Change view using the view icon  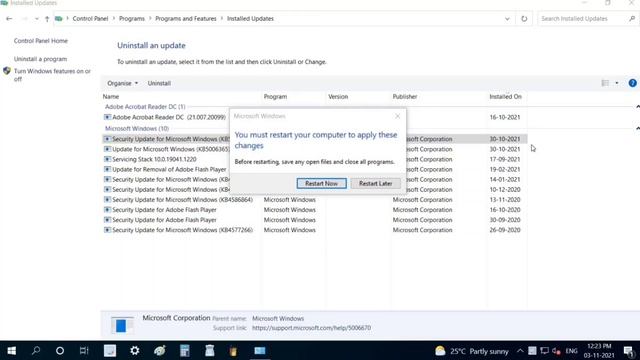click(605, 83)
